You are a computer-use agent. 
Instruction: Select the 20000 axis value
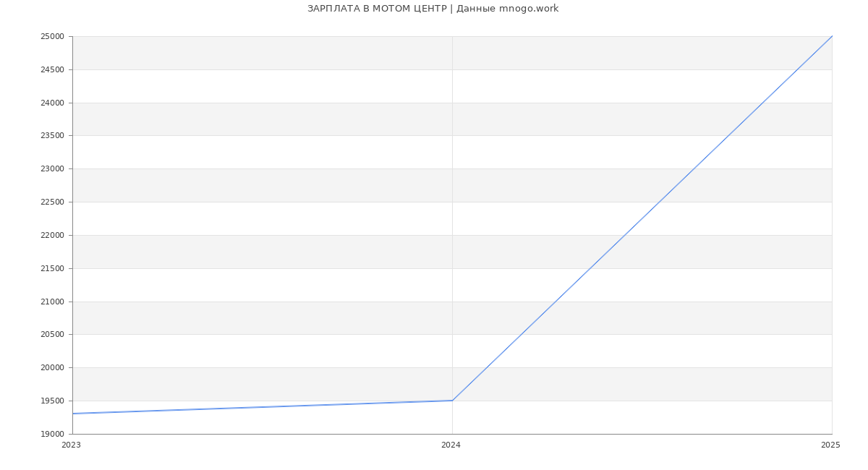tap(53, 368)
